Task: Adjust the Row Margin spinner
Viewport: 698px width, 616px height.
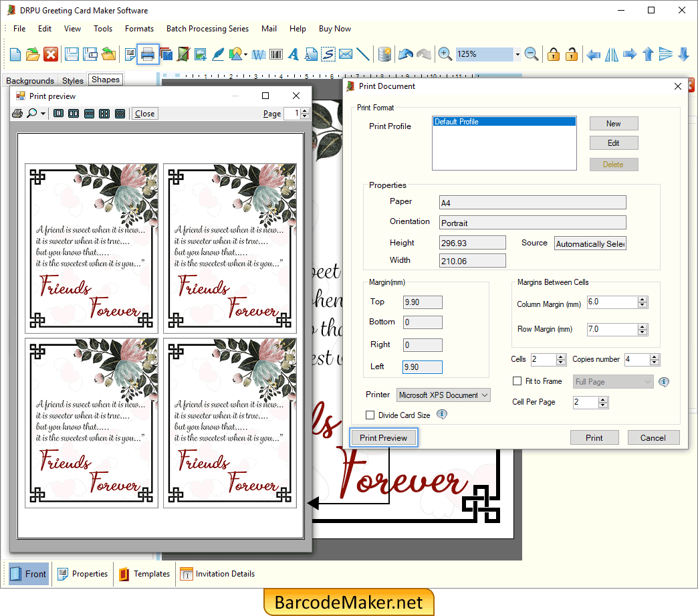Action: tap(642, 330)
